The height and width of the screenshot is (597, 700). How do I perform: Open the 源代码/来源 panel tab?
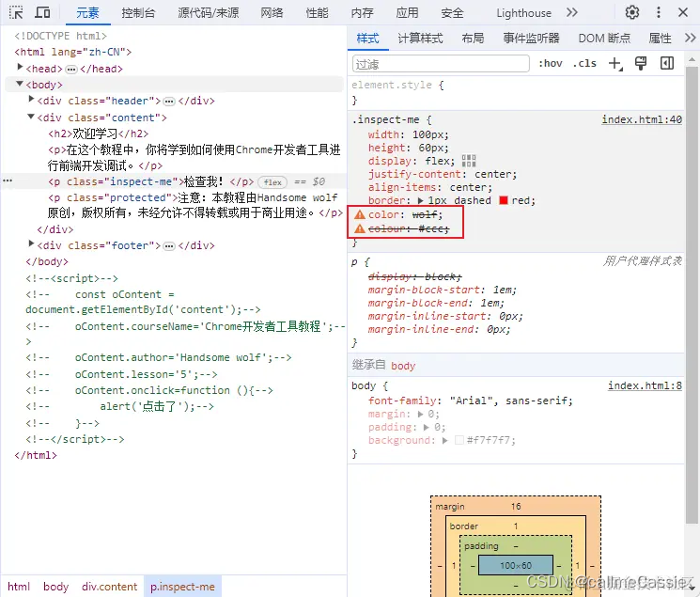click(x=209, y=13)
